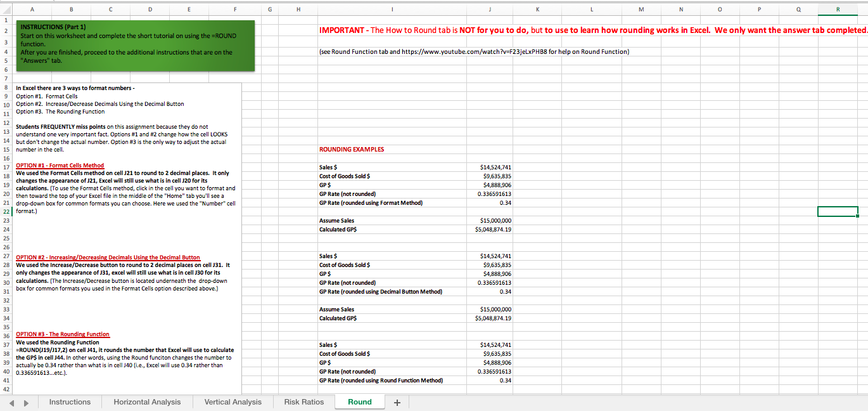Add a new worksheet using the plus icon
This screenshot has width=868, height=411.
(397, 401)
